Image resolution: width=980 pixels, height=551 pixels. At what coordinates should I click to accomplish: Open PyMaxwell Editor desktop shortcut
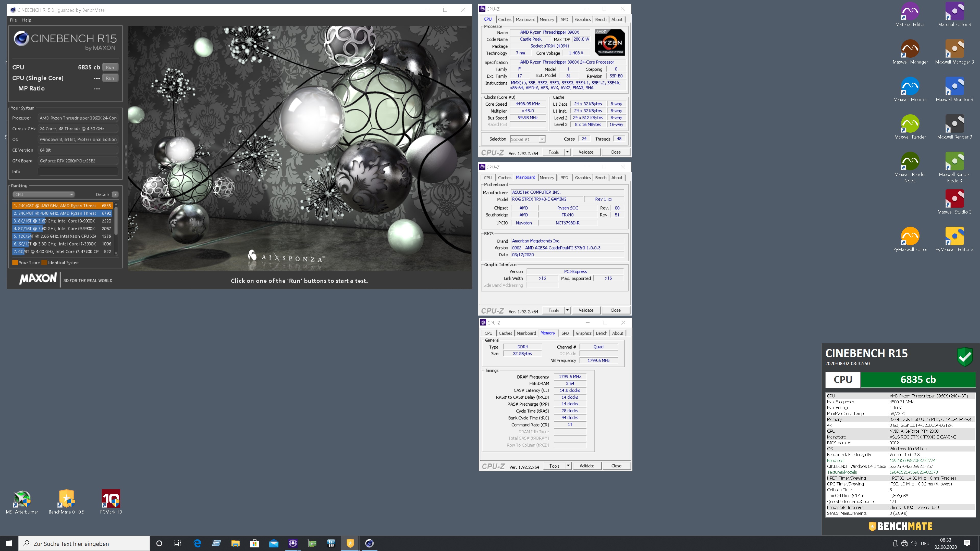910,240
